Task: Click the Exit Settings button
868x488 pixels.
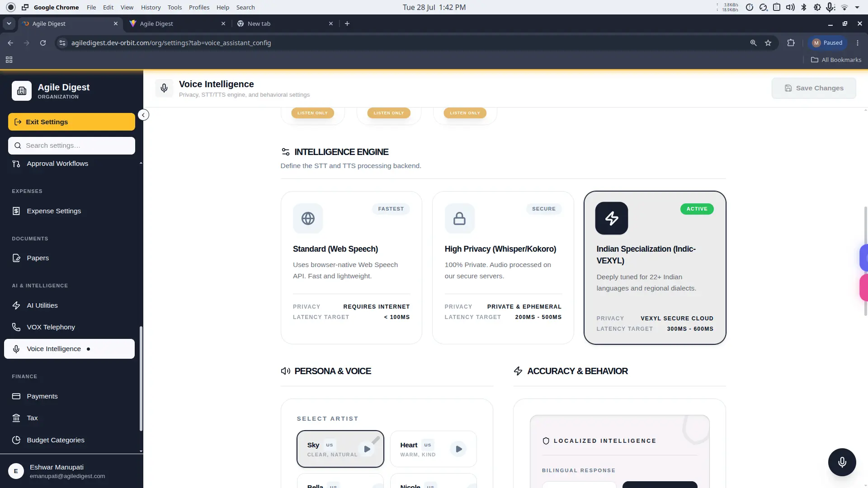Action: coord(71,122)
